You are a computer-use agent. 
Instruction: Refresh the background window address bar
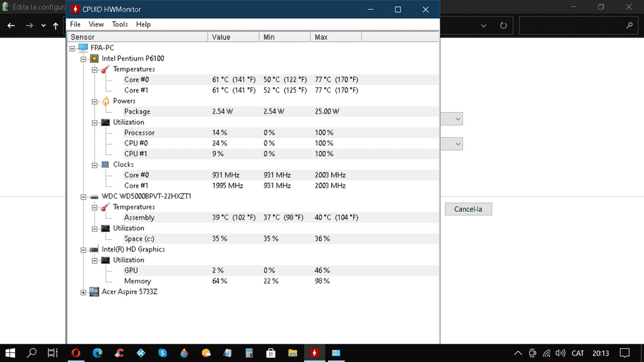pos(503,26)
